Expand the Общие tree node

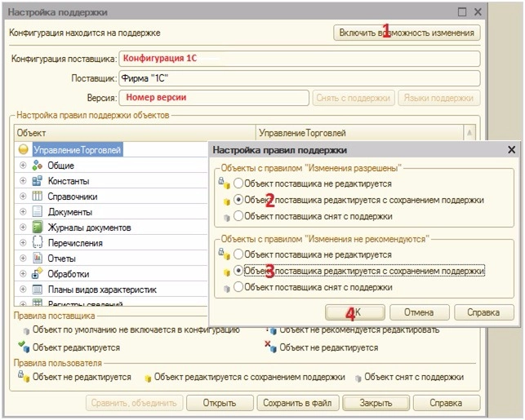23,166
